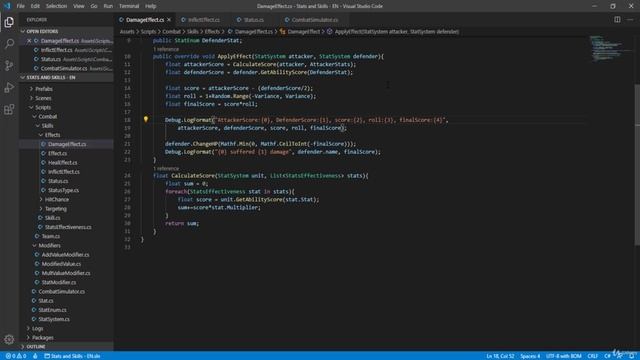Open Team.cs in the file tree
This screenshot has width=640, height=360.
pos(51,236)
